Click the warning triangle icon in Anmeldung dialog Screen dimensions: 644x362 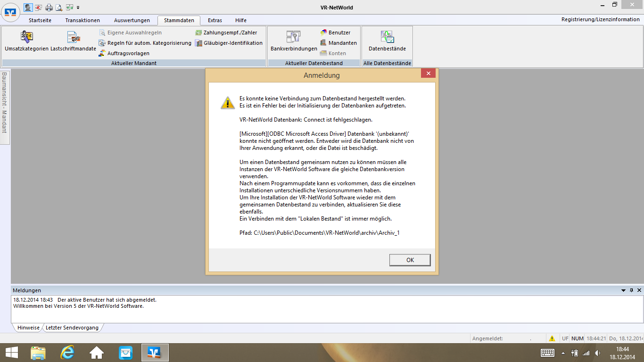228,103
